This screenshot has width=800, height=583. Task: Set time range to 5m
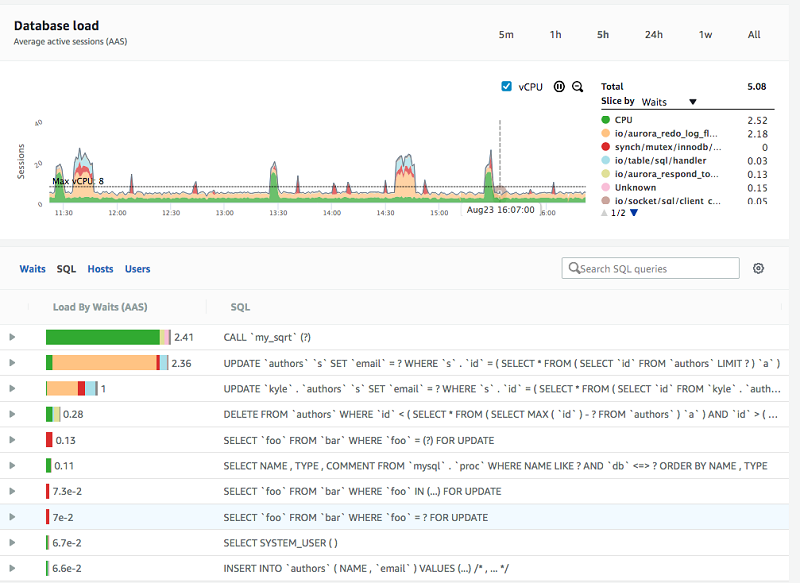click(x=506, y=35)
